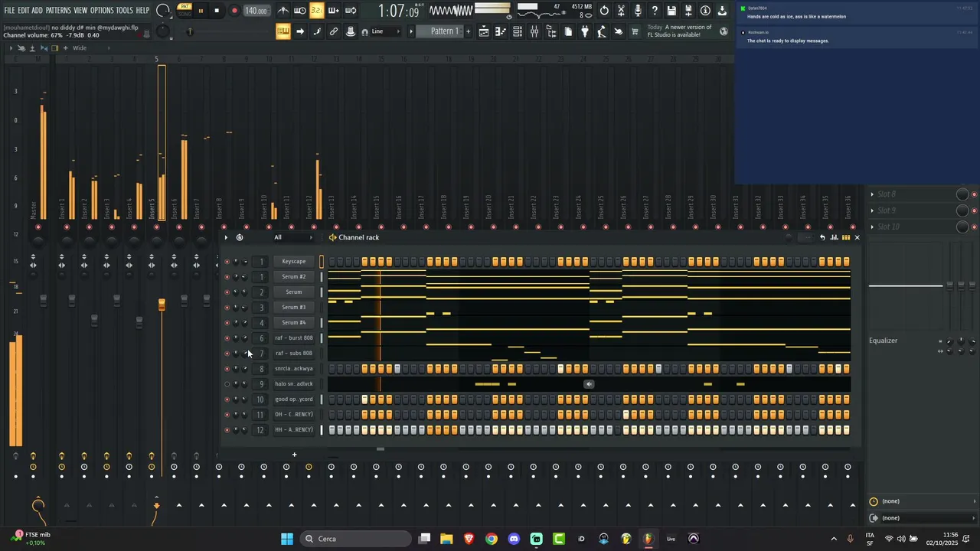Click the info icon in top toolbar
Viewport: 980px width, 551px height.
click(705, 11)
